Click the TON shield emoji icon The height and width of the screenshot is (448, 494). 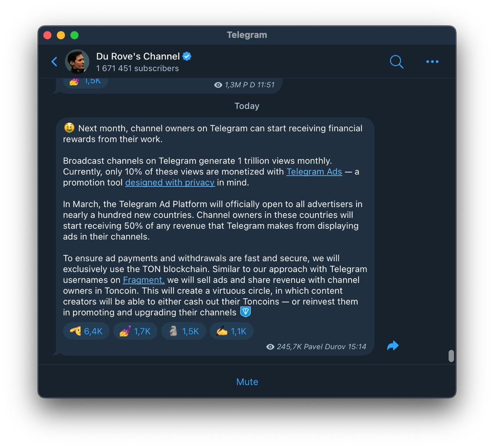point(245,312)
